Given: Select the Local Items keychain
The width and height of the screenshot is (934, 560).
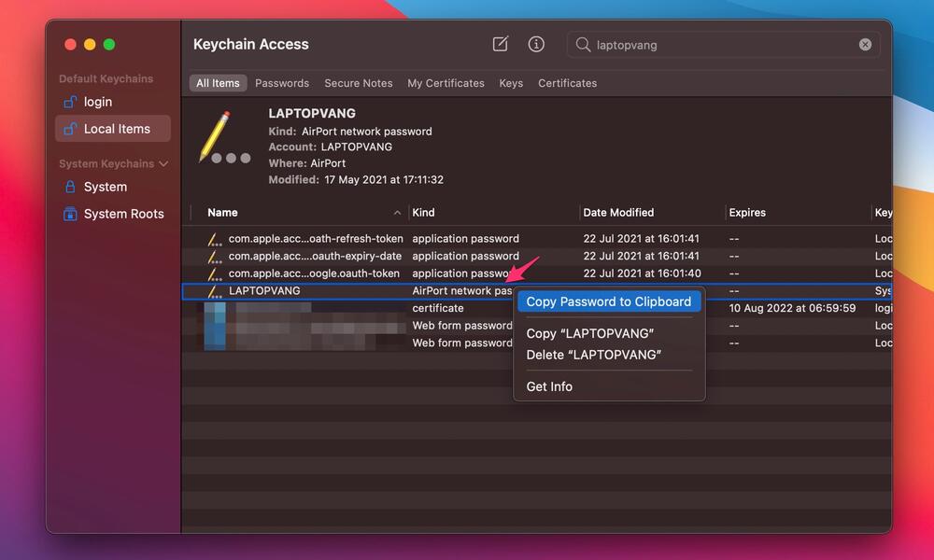Looking at the screenshot, I should coord(113,129).
